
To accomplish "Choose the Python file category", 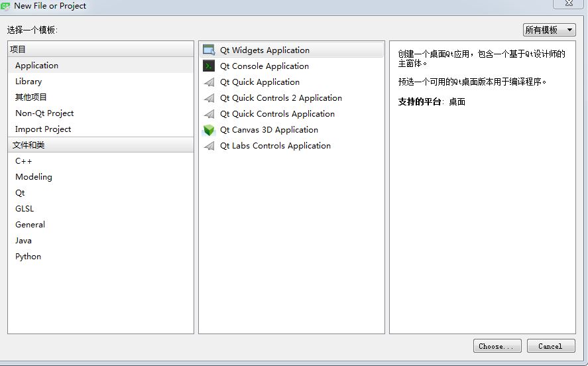I will (29, 257).
